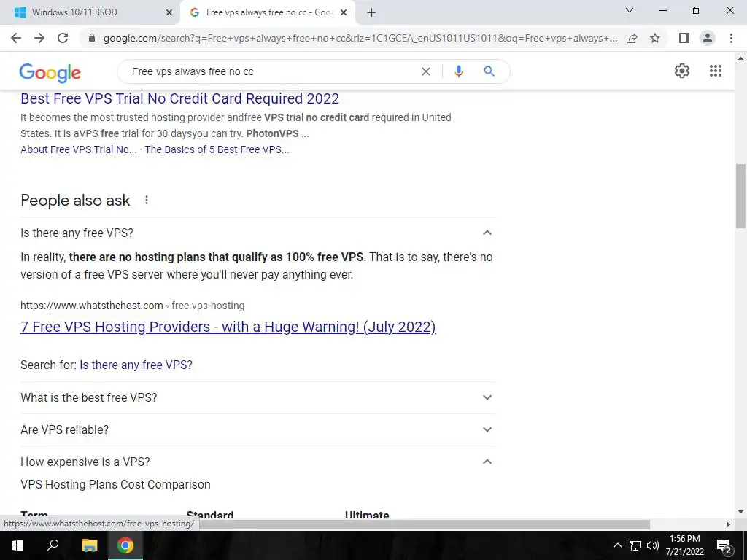This screenshot has width=747, height=560.
Task: Select 'VPS Hosting Plans Cost Comparison' text
Action: 115,484
